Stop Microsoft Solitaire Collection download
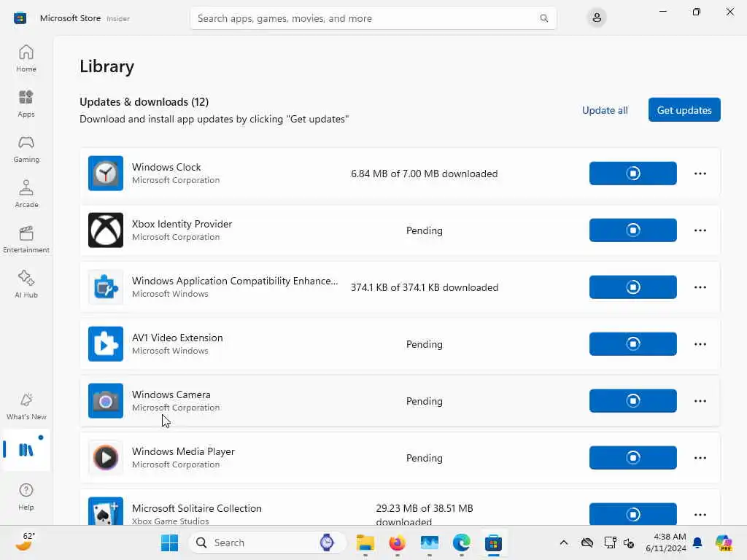This screenshot has width=747, height=560. click(632, 514)
